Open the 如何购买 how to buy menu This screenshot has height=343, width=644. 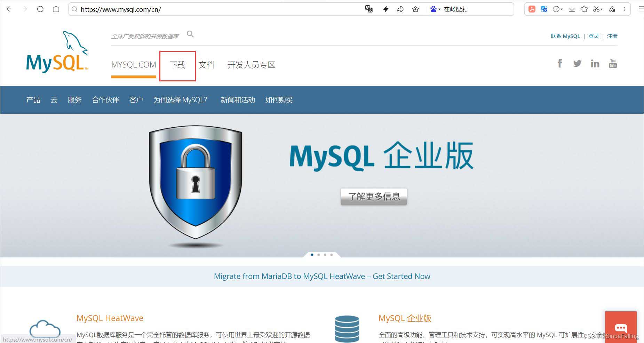[279, 100]
